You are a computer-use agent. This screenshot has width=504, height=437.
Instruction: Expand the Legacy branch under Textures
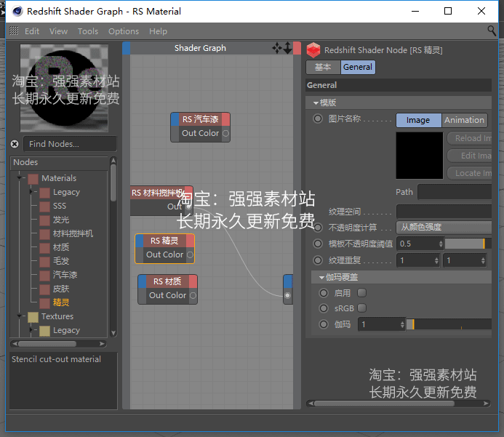click(31, 330)
